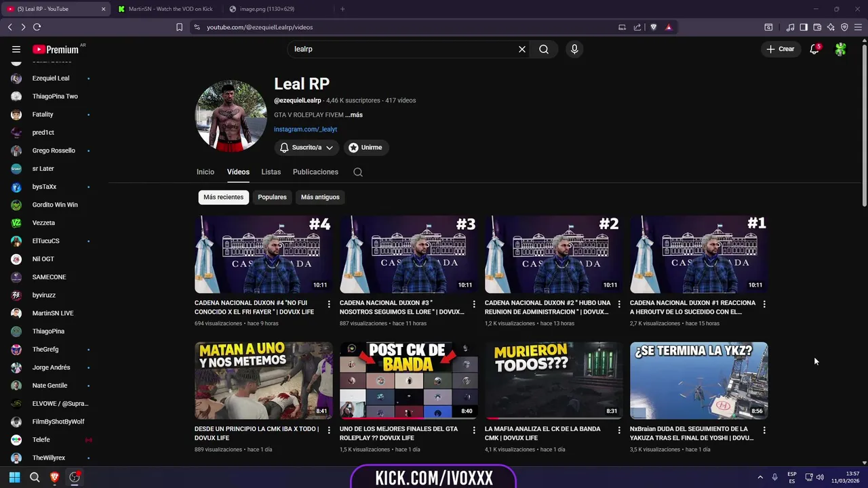Click the lealrp search input field

(x=403, y=49)
